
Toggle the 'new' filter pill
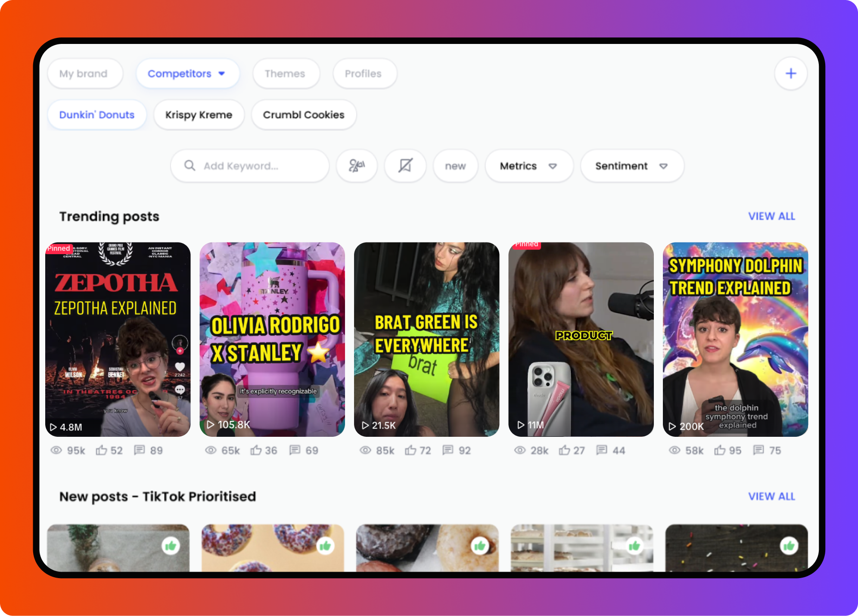pos(455,166)
